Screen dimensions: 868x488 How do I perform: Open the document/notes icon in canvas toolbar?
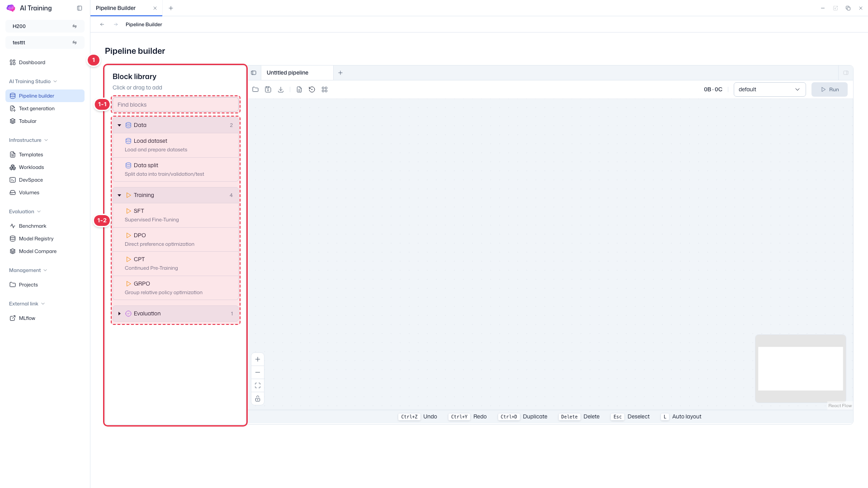click(299, 89)
